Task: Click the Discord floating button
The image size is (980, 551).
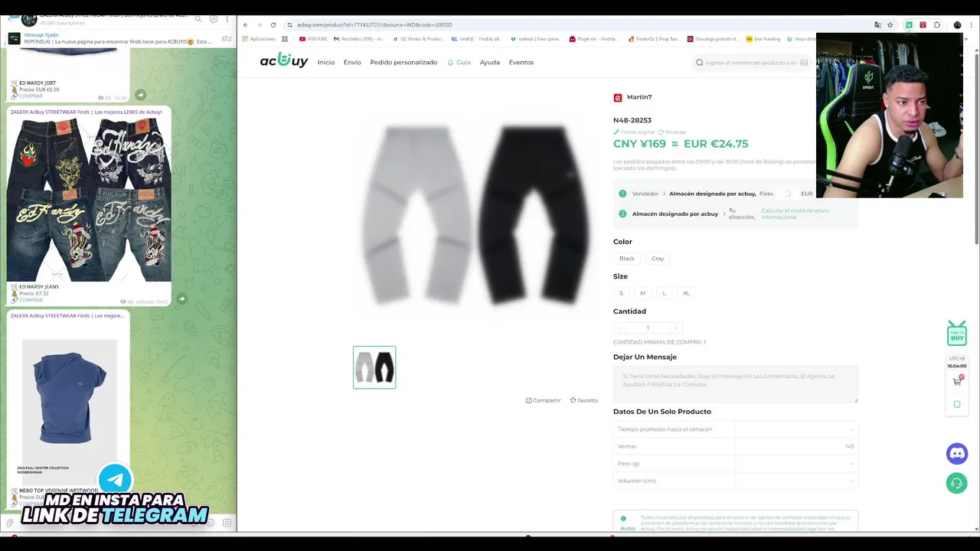Action: (956, 454)
